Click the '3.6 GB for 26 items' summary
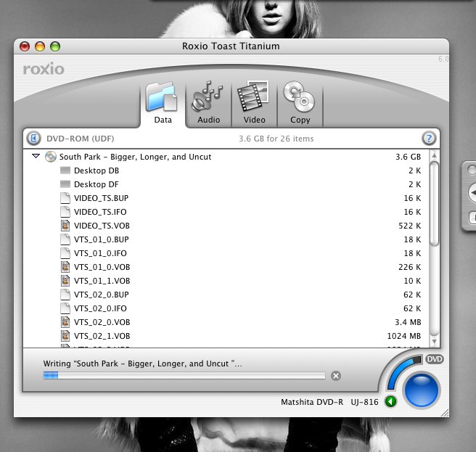 pyautogui.click(x=276, y=139)
